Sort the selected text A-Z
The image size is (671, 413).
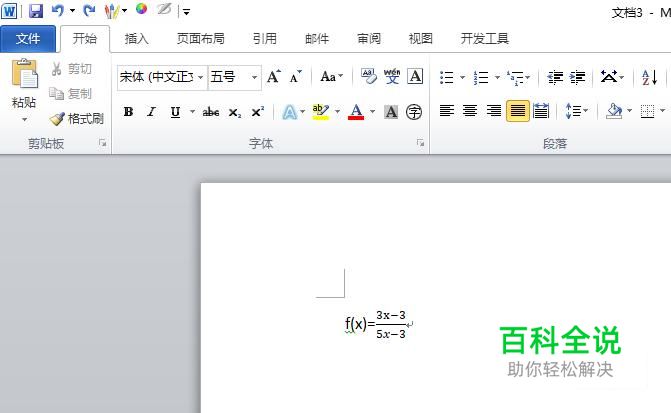[649, 77]
